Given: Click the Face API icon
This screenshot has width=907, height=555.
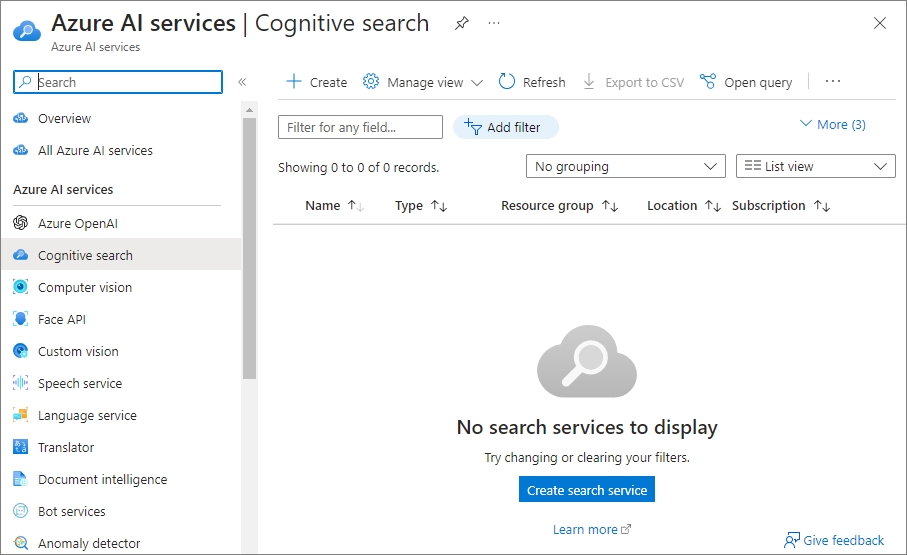Looking at the screenshot, I should click(x=21, y=319).
